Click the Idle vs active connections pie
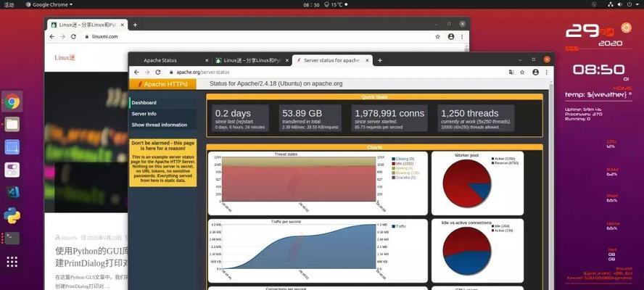 pyautogui.click(x=466, y=251)
